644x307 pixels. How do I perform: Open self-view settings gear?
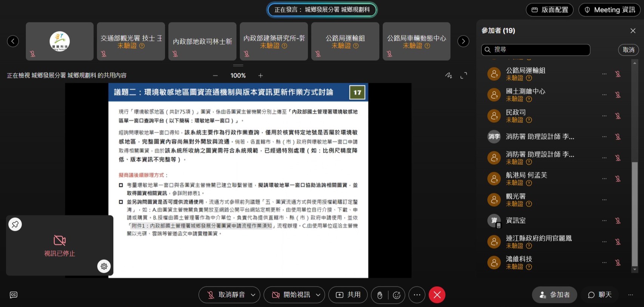point(104,266)
